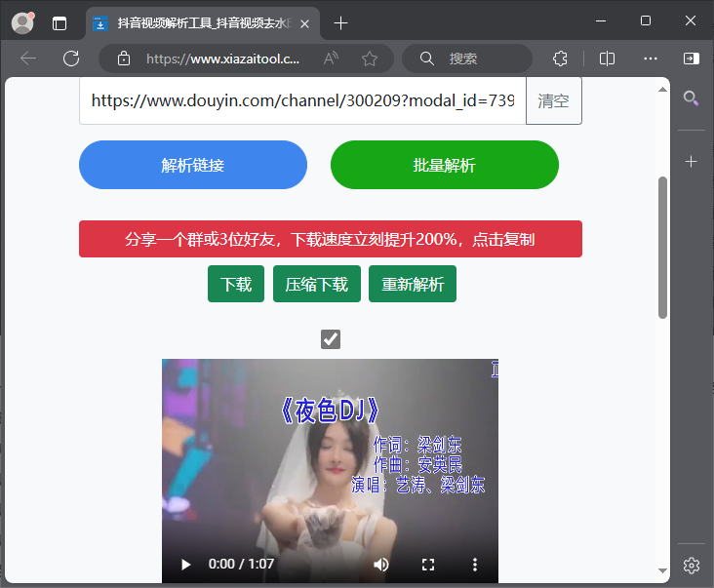The width and height of the screenshot is (714, 588).
Task: Mute the video volume
Action: click(x=381, y=565)
